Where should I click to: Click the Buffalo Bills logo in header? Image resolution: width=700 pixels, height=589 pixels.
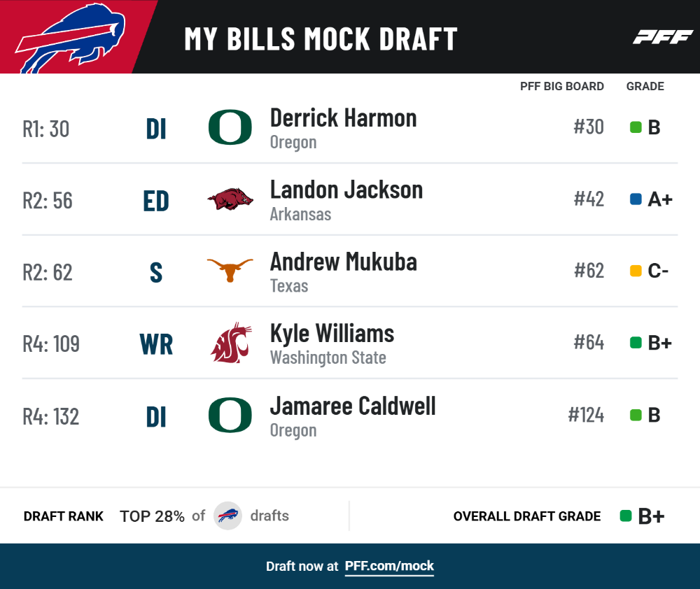(x=71, y=38)
